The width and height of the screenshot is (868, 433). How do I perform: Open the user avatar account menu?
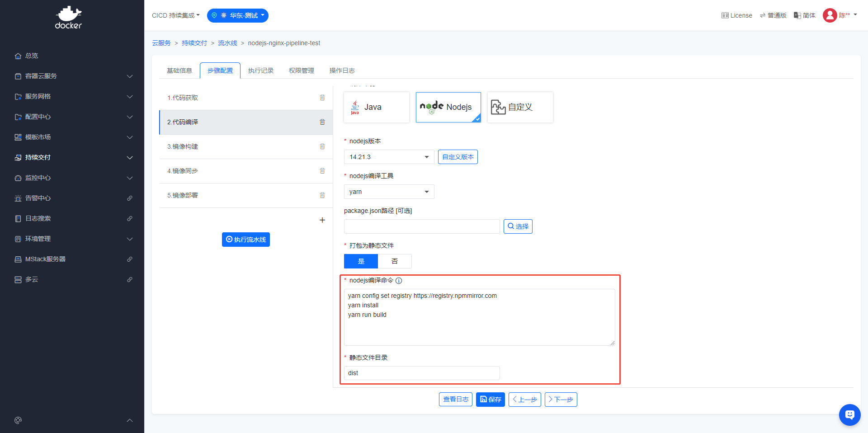pyautogui.click(x=830, y=15)
